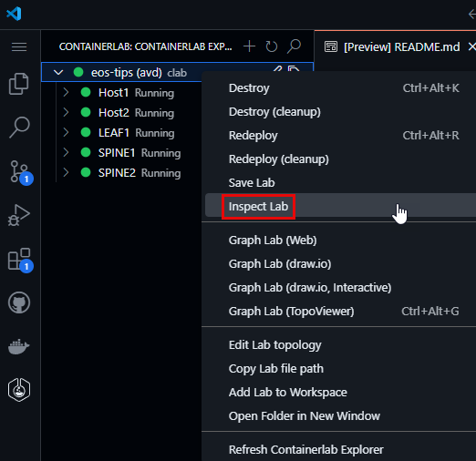This screenshot has width=476, height=461.
Task: Choose Destroy (cleanup) menu entry
Action: 340,112
